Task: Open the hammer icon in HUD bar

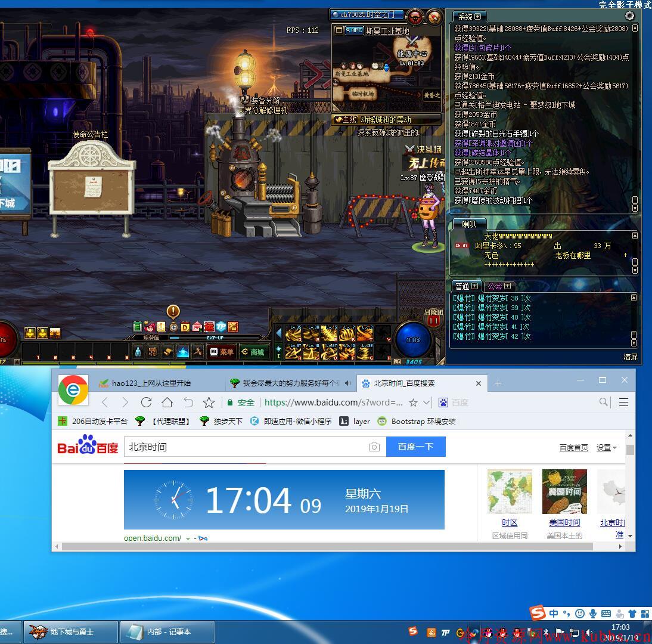Action: pos(197,352)
